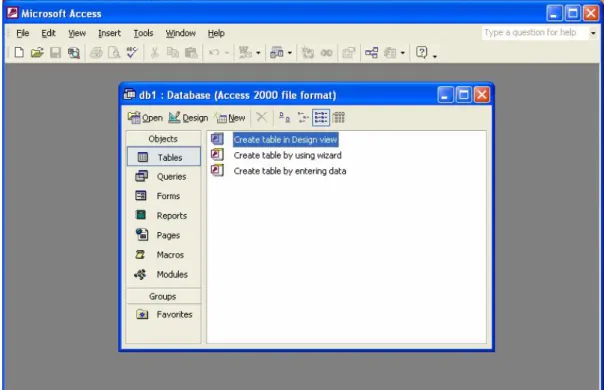
Task: Open the Window menu
Action: (181, 33)
